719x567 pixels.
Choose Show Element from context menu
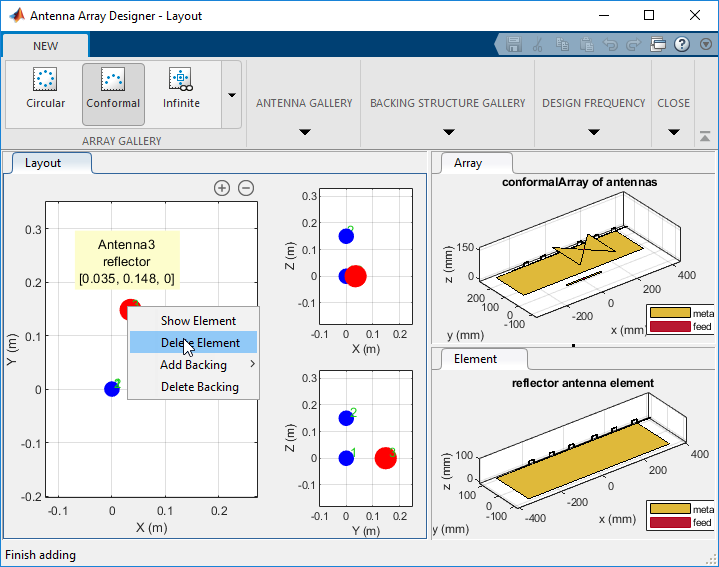tap(194, 320)
